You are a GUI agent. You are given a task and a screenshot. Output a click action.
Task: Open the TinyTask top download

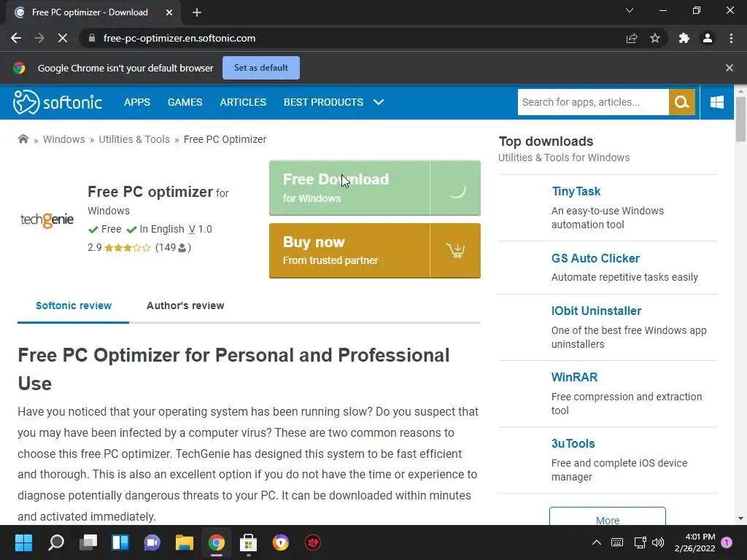click(x=576, y=192)
